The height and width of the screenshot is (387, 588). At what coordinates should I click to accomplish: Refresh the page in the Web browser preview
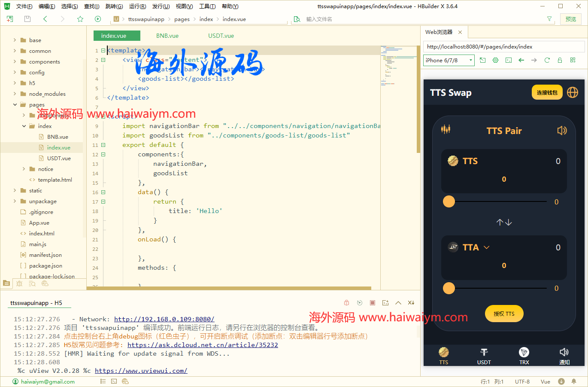[547, 60]
